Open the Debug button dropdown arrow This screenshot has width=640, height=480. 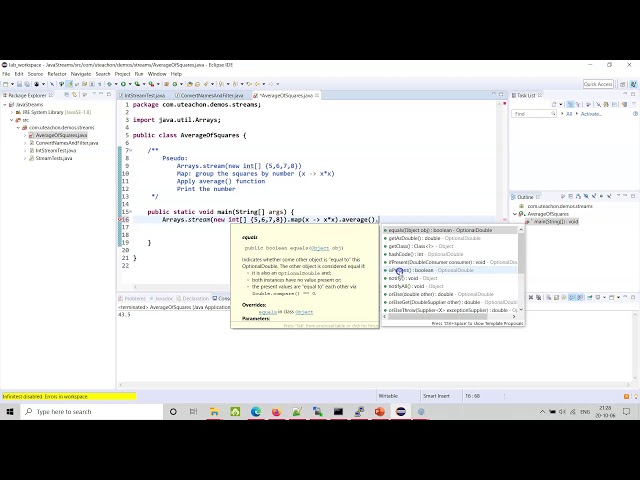coord(116,84)
